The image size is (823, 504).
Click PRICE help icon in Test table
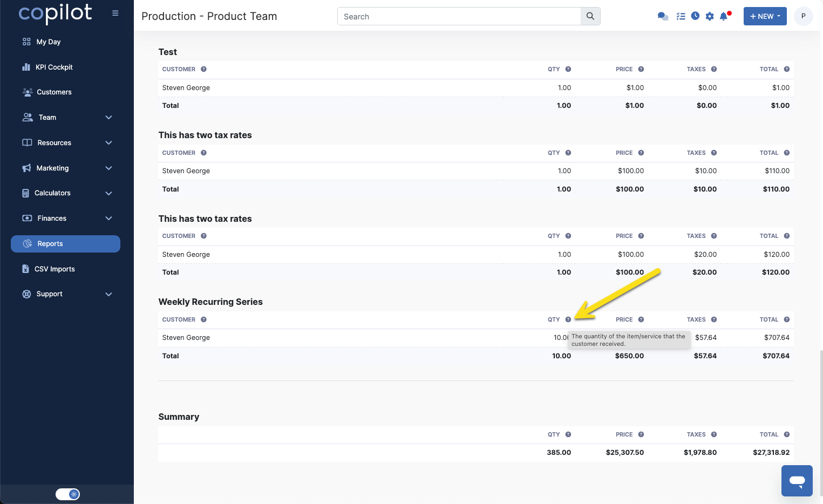(x=641, y=69)
